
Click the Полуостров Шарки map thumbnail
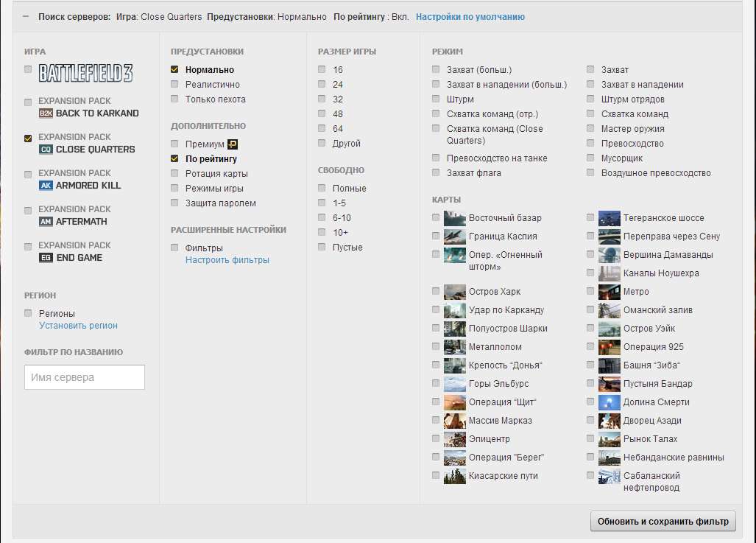click(455, 329)
